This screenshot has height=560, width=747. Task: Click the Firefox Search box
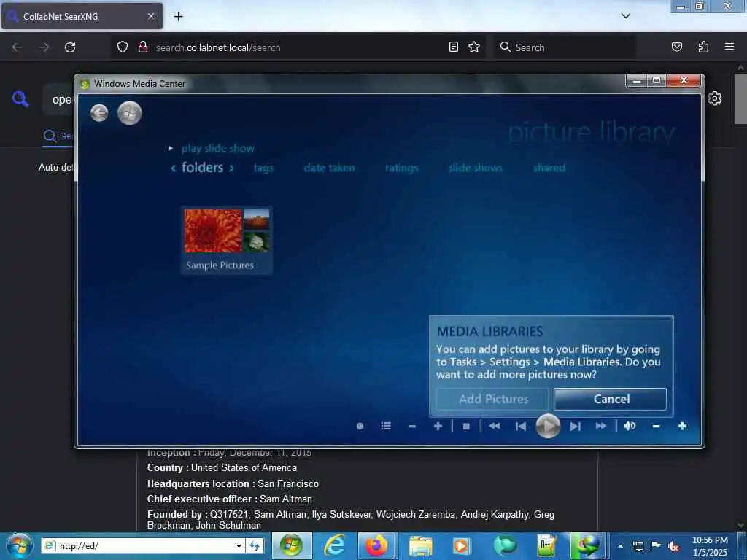(x=564, y=47)
